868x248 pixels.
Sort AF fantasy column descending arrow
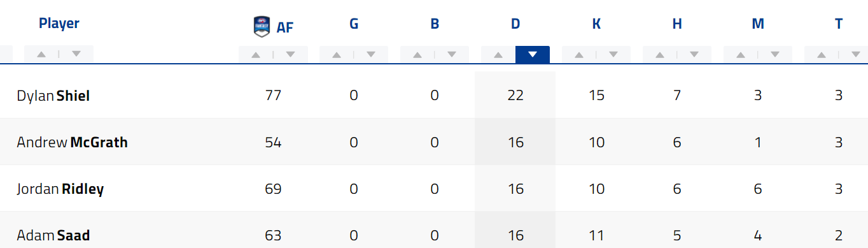(291, 54)
